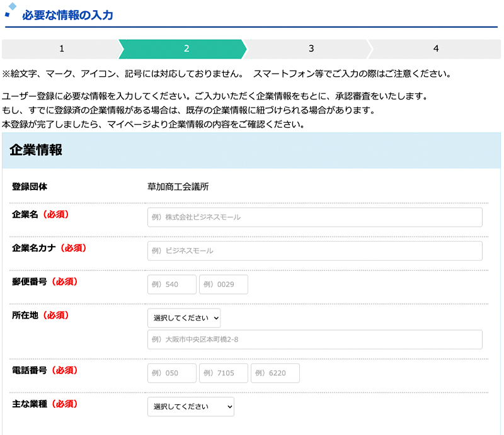This screenshot has width=504, height=435.
Task: Select the last 電話番号 box (例 6220)
Action: [275, 373]
